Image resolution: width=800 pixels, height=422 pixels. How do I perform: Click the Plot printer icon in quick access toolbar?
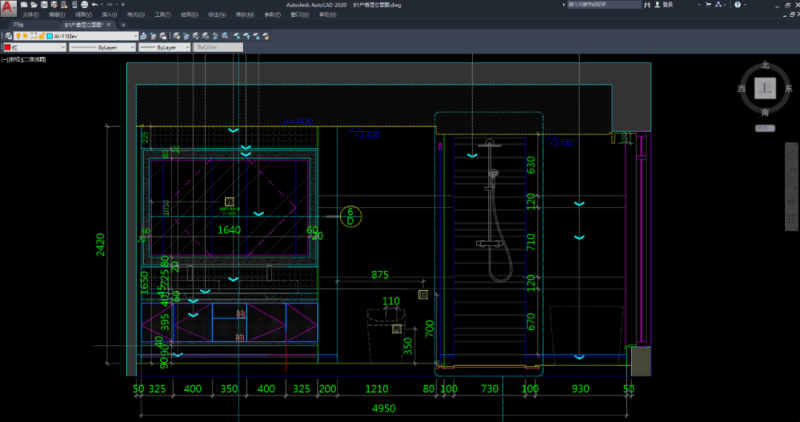(x=82, y=5)
